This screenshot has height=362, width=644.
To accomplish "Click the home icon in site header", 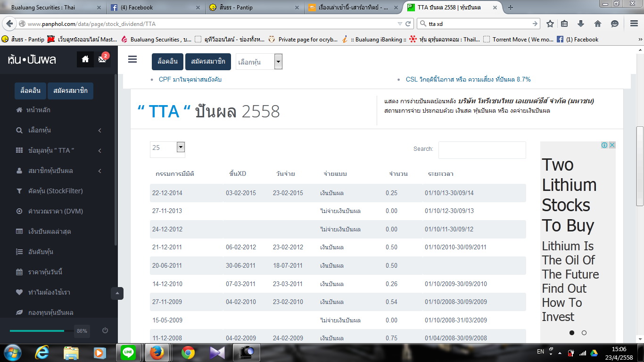I will (85, 59).
